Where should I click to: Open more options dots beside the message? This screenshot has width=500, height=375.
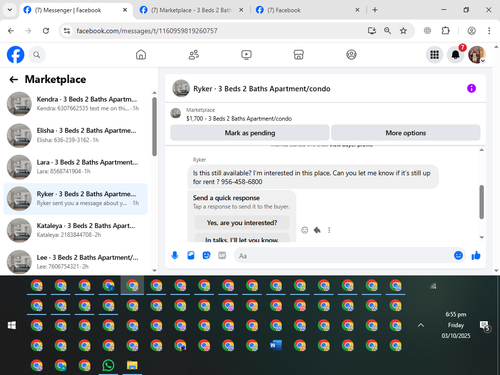click(329, 230)
